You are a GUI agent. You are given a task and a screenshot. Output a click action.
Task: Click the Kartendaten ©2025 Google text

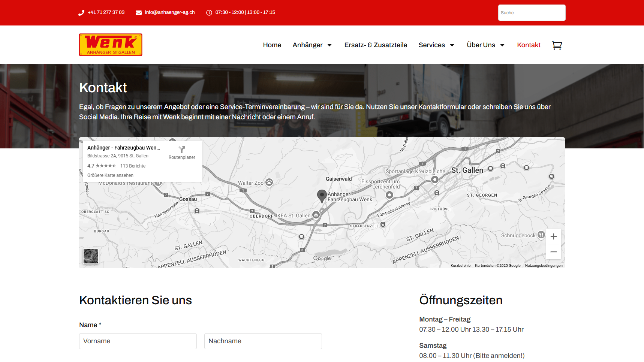click(497, 266)
